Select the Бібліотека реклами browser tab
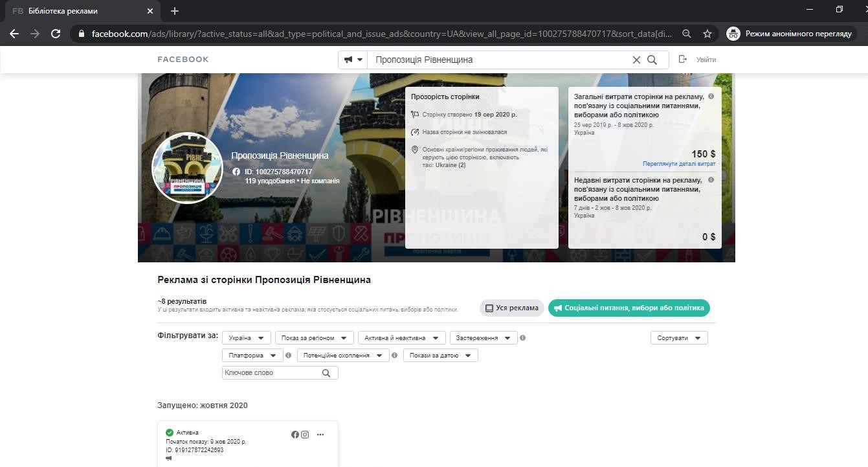868x467 pixels. click(x=82, y=11)
